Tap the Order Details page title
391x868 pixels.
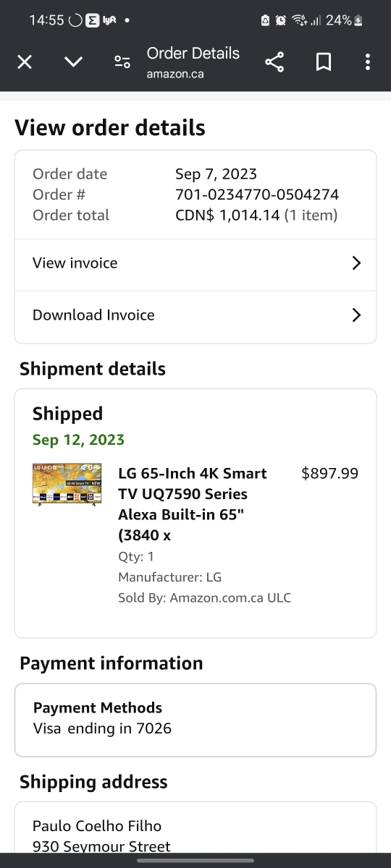point(193,53)
